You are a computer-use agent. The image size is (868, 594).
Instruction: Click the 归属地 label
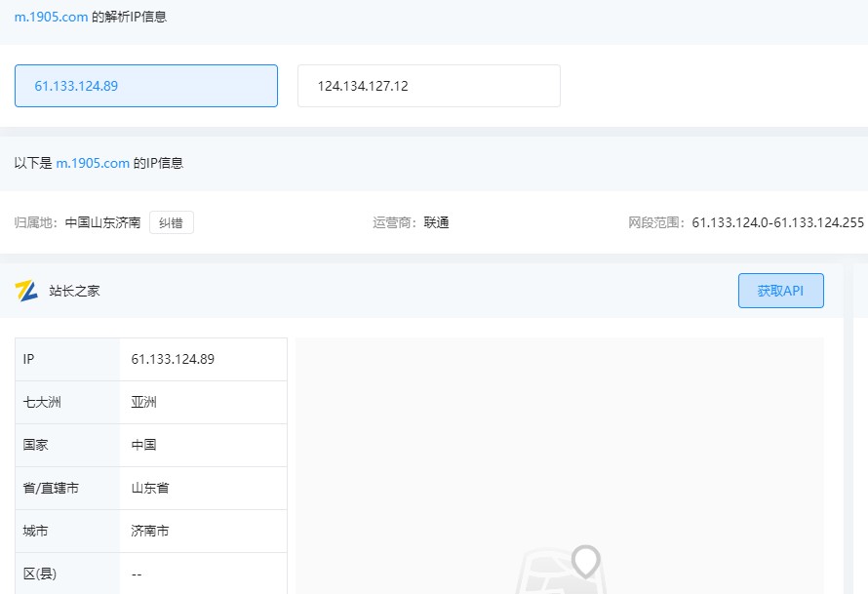pos(34,222)
